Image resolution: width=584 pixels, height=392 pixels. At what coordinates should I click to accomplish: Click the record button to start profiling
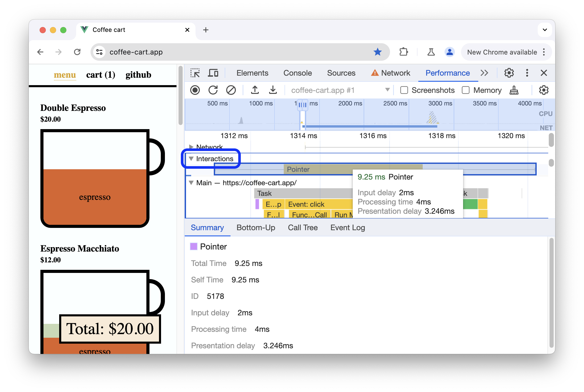click(196, 90)
